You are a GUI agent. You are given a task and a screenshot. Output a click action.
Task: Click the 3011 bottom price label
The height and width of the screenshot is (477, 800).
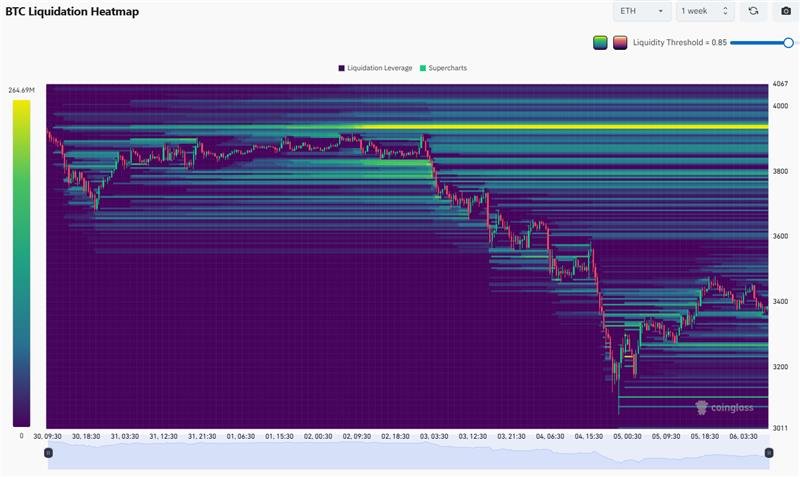tap(780, 428)
